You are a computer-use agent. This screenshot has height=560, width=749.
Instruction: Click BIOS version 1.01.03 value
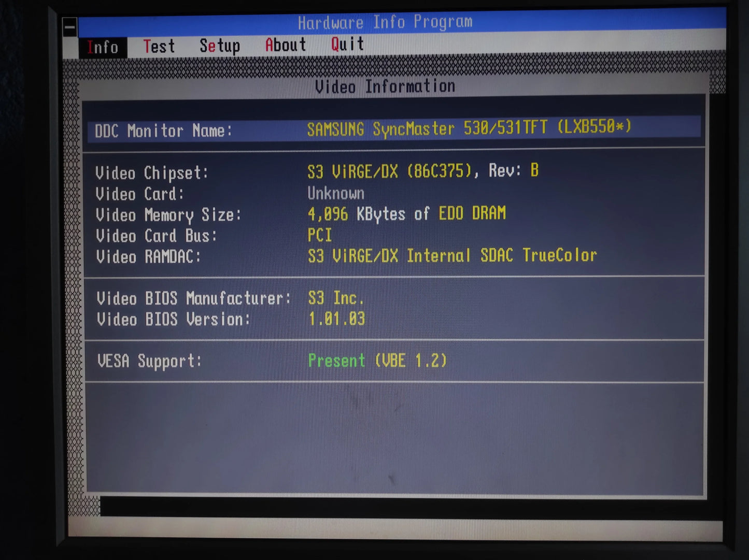click(x=336, y=319)
